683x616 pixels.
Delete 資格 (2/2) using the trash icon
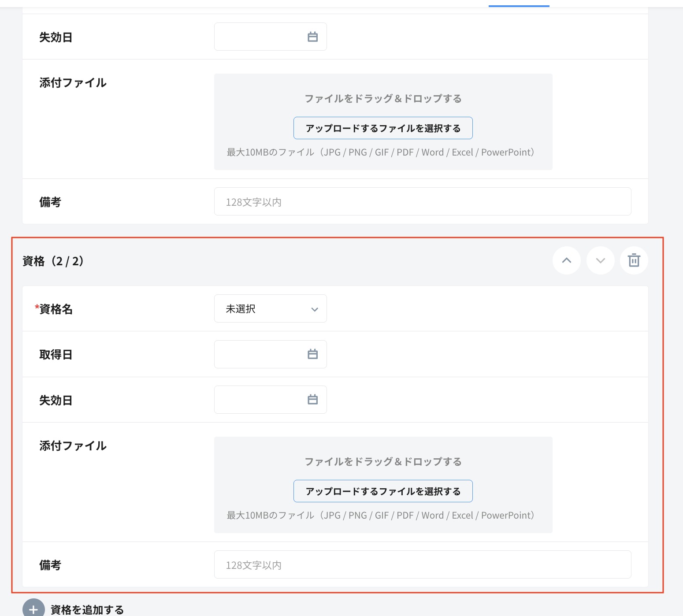tap(634, 260)
